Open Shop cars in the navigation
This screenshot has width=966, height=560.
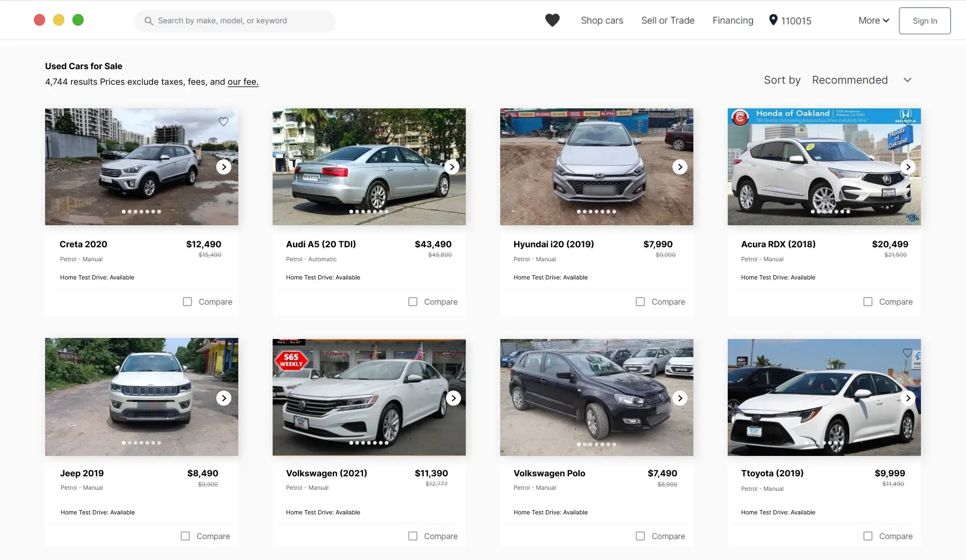(x=602, y=20)
